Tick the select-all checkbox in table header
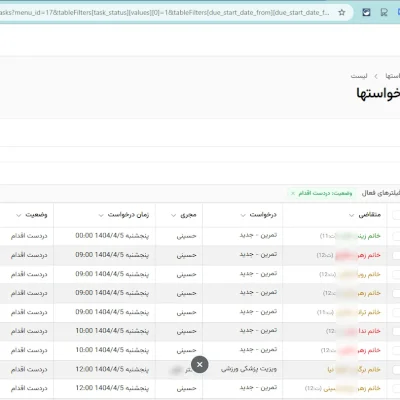 click(396, 215)
